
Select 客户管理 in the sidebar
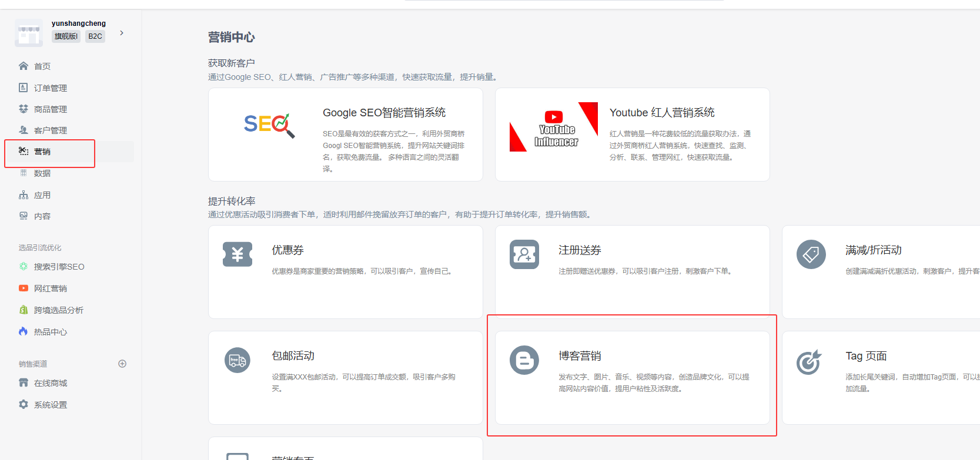click(x=50, y=130)
